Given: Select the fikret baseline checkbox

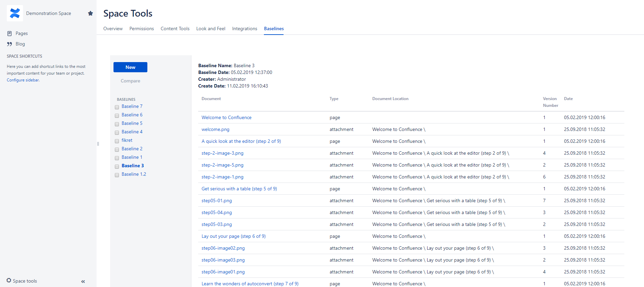Looking at the screenshot, I should [x=117, y=141].
